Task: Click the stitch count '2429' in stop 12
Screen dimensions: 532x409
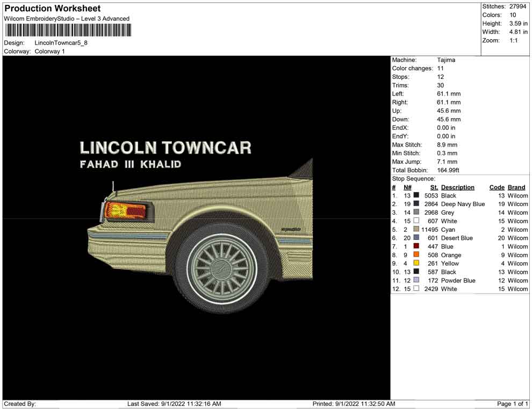Action: click(x=431, y=289)
